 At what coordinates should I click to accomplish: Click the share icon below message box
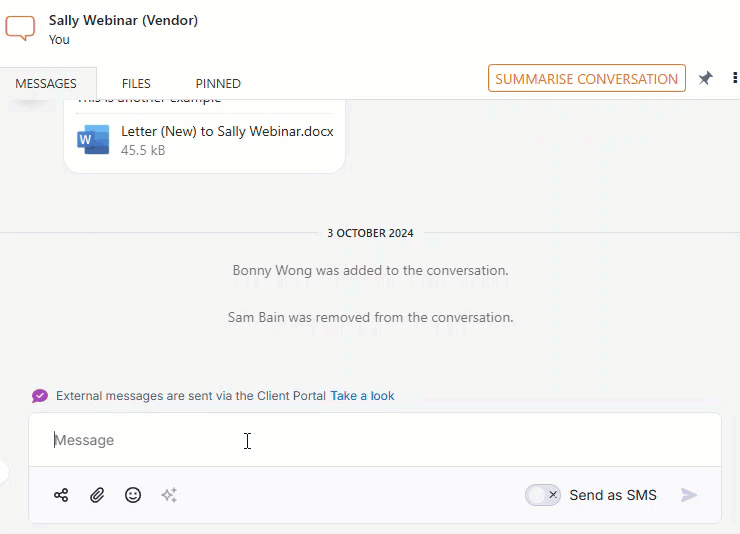(61, 495)
